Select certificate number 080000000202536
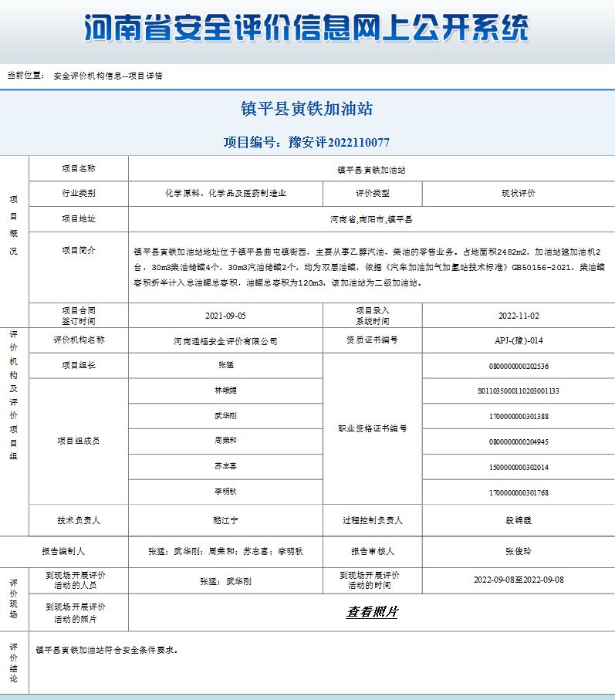The height and width of the screenshot is (700, 615). point(519,366)
